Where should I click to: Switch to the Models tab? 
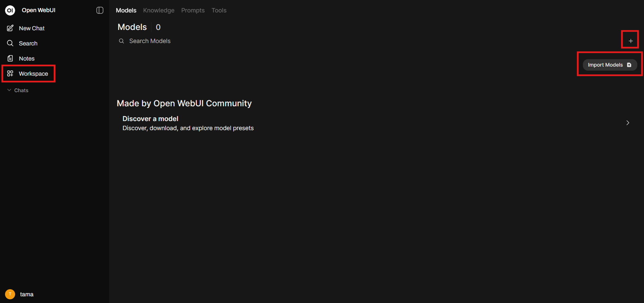pyautogui.click(x=126, y=10)
